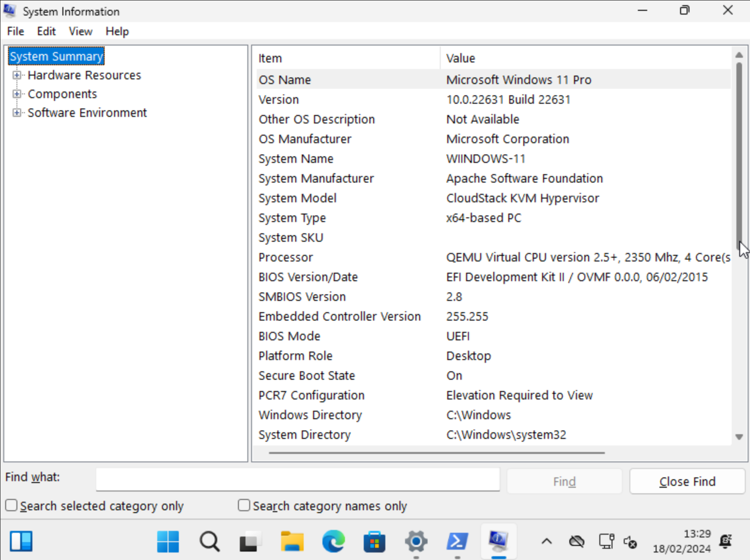The image size is (750, 560).
Task: Select the System Directory row
Action: tap(494, 435)
